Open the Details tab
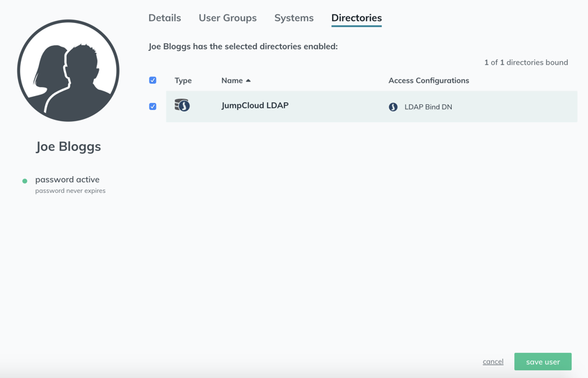588x378 pixels. click(x=165, y=18)
